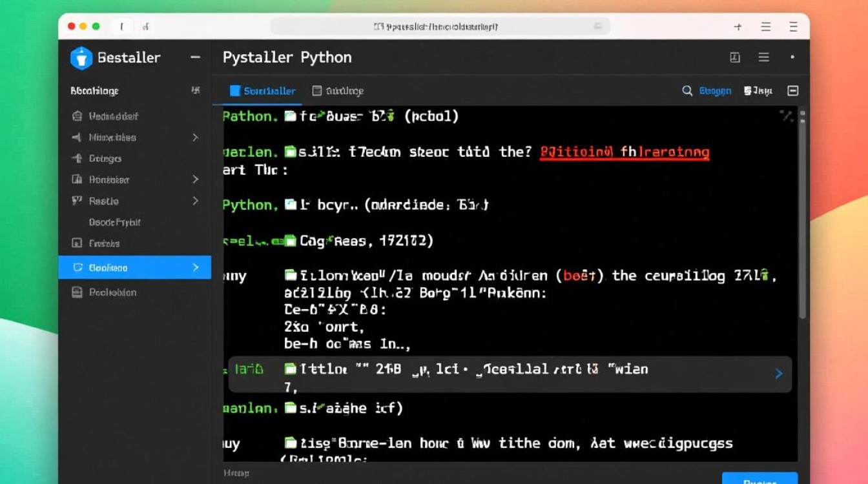Viewport: 868px width, 484px height.
Task: Click the square panel icon in app header
Action: click(735, 57)
